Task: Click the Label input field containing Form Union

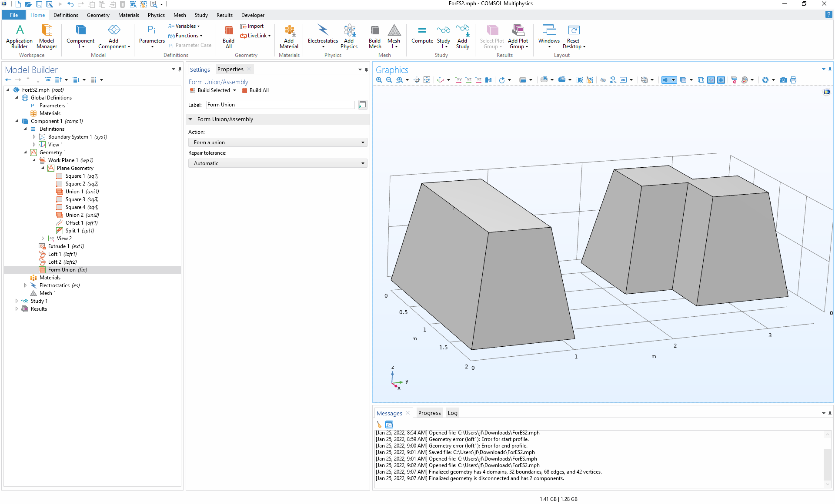Action: coord(280,105)
